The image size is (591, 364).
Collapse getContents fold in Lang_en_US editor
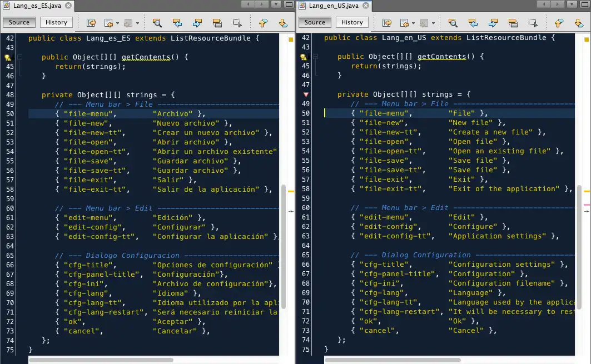(x=316, y=57)
